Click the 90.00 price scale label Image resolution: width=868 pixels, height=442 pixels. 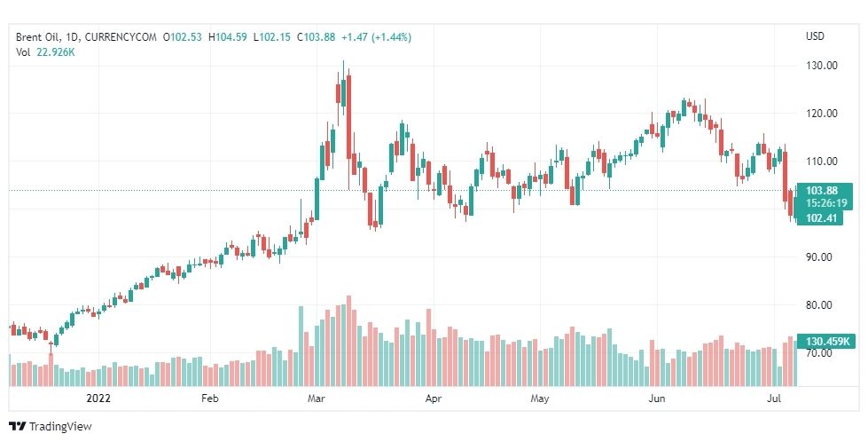(820, 257)
